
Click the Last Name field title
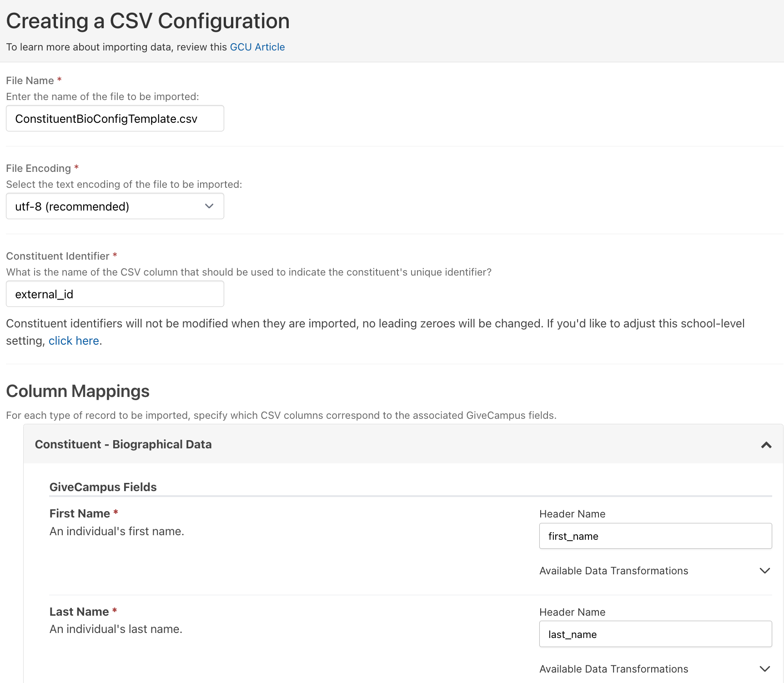click(x=79, y=612)
